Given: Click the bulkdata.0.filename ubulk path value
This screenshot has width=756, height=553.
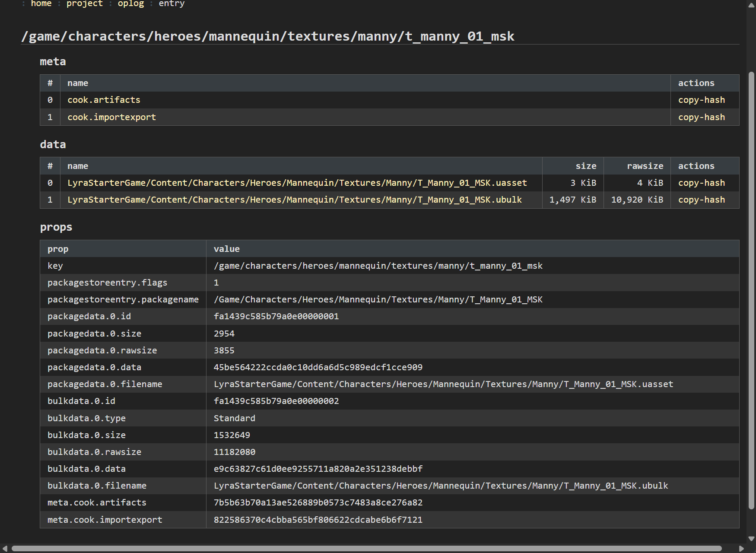Looking at the screenshot, I should (441, 486).
